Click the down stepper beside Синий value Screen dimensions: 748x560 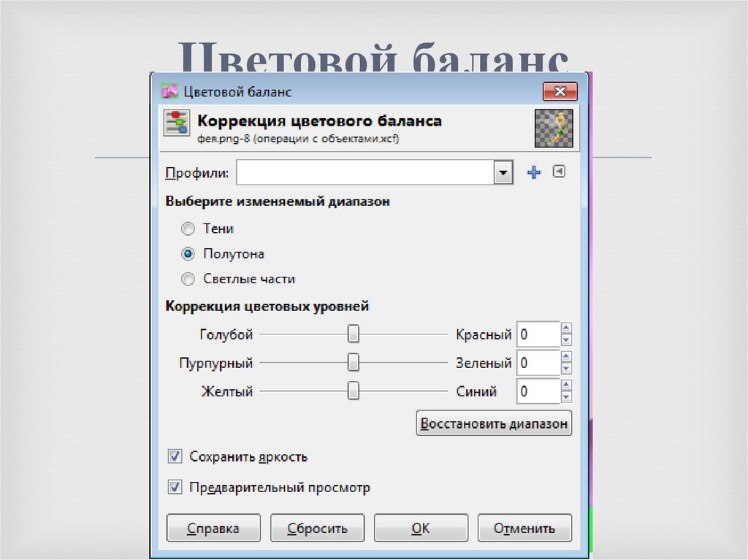click(x=567, y=396)
